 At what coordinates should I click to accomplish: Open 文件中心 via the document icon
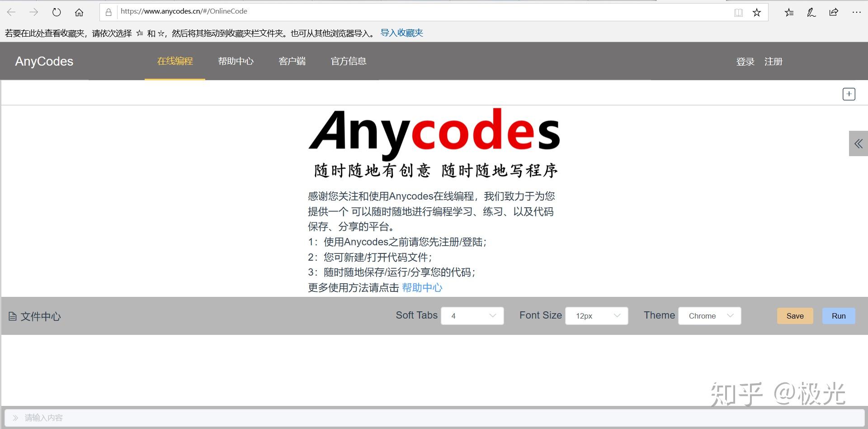13,316
